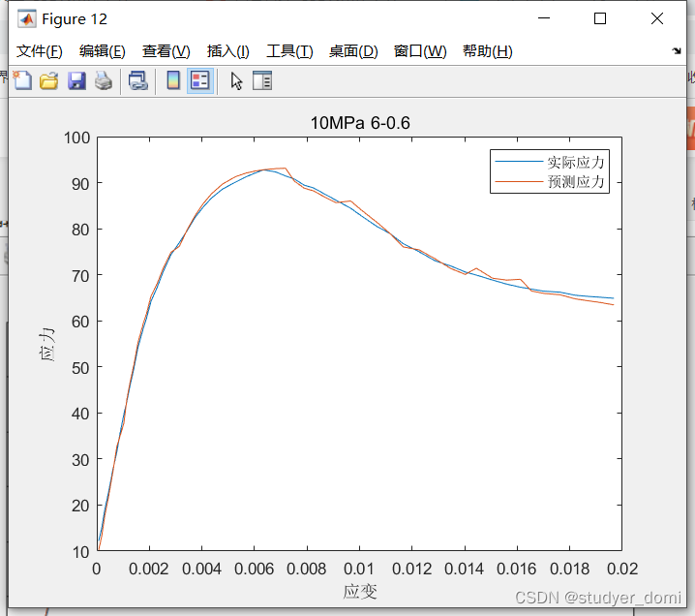Open the 窗口(W) menu
This screenshot has height=616, width=695.
pyautogui.click(x=420, y=51)
